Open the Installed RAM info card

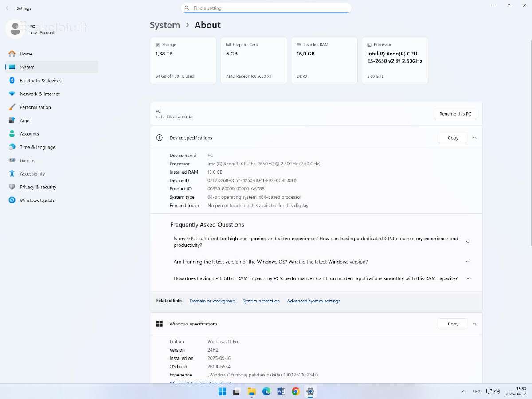point(324,60)
